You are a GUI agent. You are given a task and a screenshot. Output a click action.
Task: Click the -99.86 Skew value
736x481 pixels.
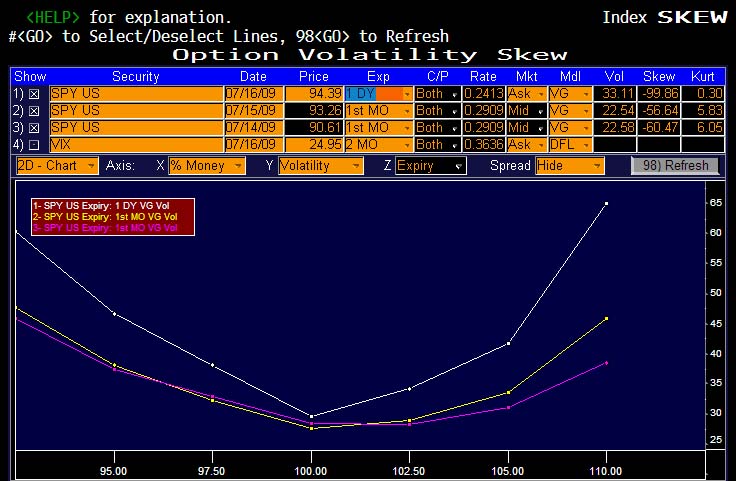click(x=659, y=93)
